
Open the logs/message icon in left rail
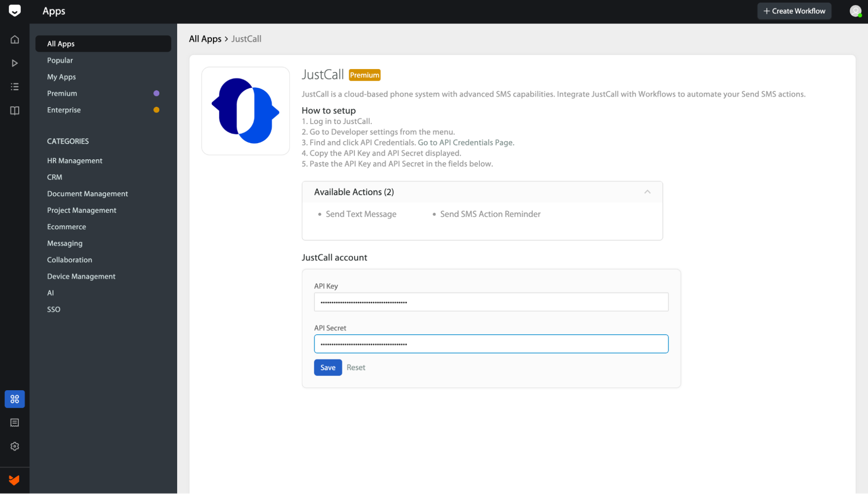[15, 423]
